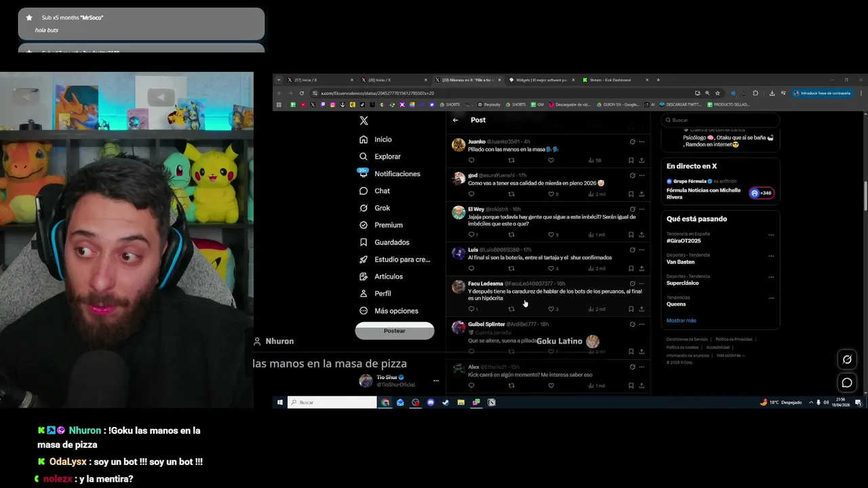Switch to the Stream - Kick Dashboard tab

point(610,80)
